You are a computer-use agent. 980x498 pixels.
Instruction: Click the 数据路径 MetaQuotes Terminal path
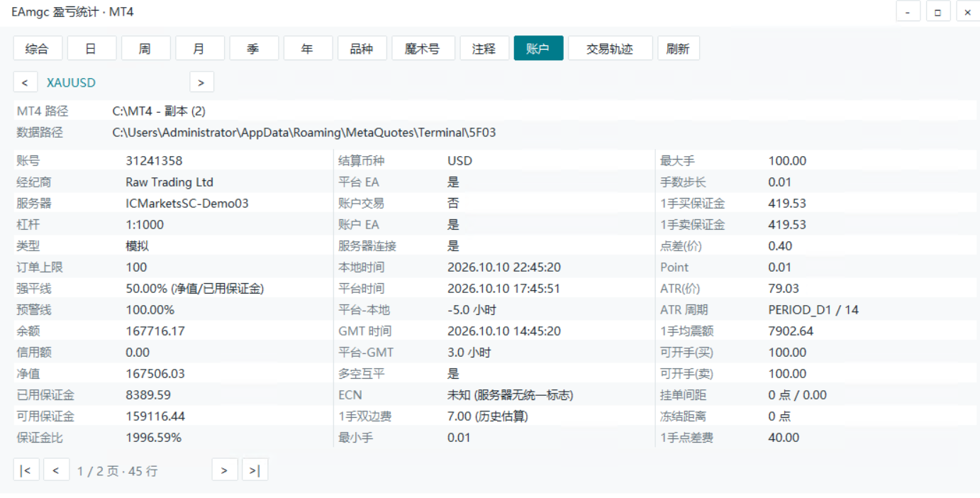304,133
